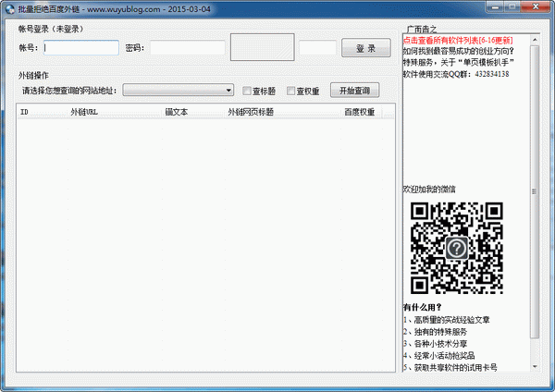Image resolution: width=555 pixels, height=392 pixels.
Task: Open the red software list link
Action: [458, 41]
